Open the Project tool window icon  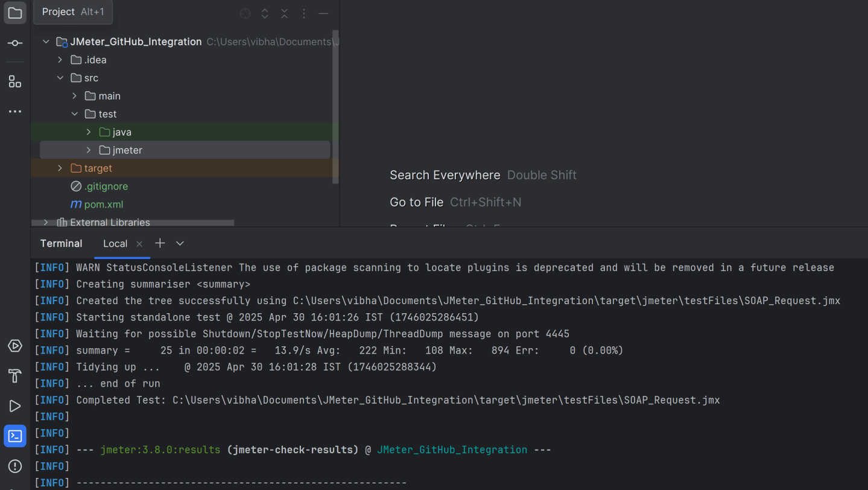pos(15,13)
